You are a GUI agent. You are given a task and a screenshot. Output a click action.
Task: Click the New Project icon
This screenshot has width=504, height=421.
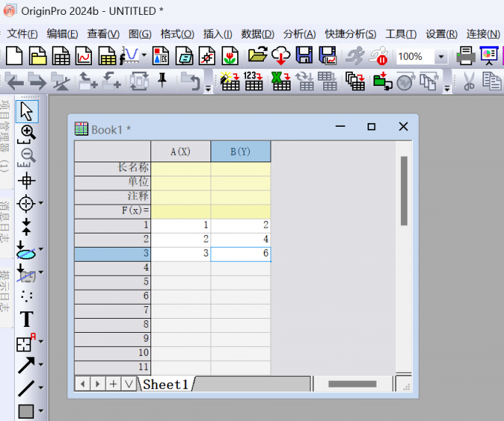click(x=14, y=56)
